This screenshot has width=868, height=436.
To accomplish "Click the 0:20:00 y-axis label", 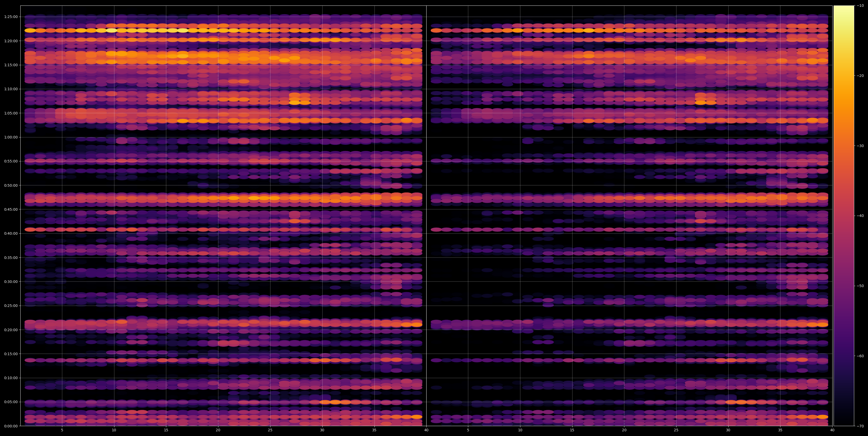I will 11,330.
